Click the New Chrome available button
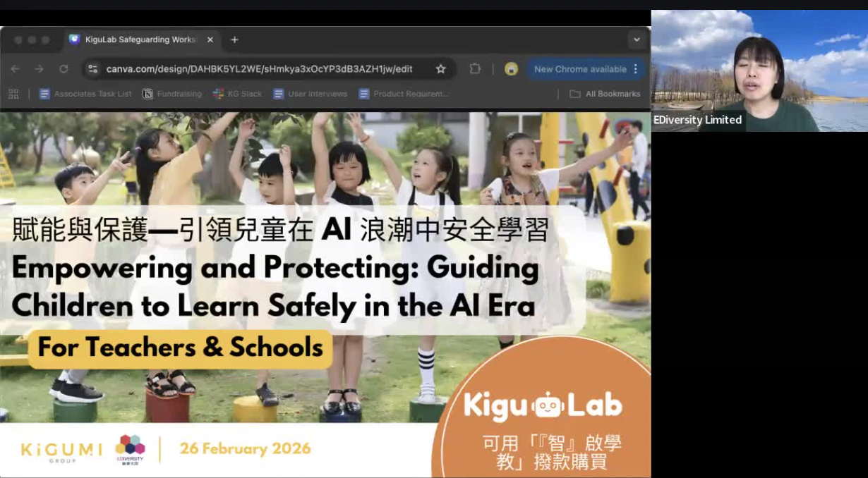This screenshot has height=478, width=868. [581, 68]
